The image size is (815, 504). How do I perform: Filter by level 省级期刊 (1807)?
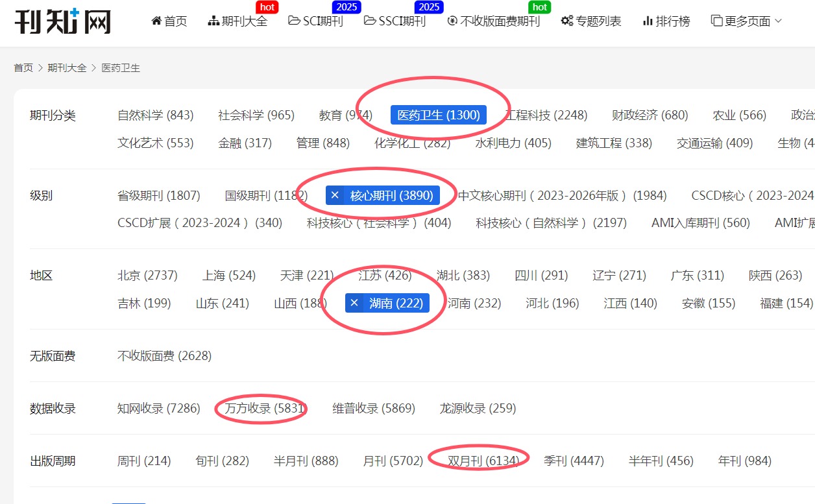tap(159, 195)
